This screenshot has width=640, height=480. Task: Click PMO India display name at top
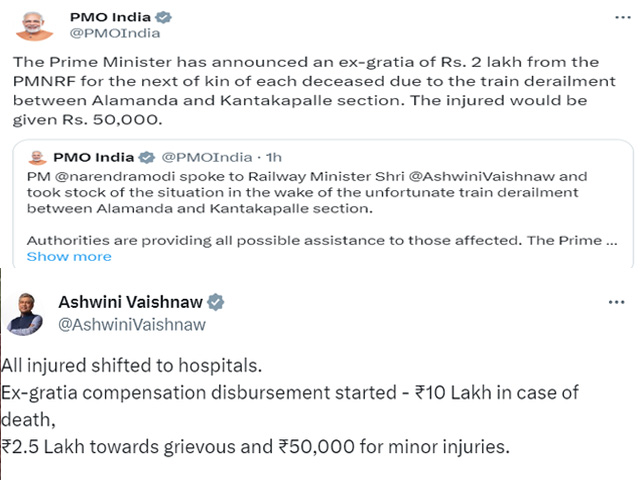point(110,17)
